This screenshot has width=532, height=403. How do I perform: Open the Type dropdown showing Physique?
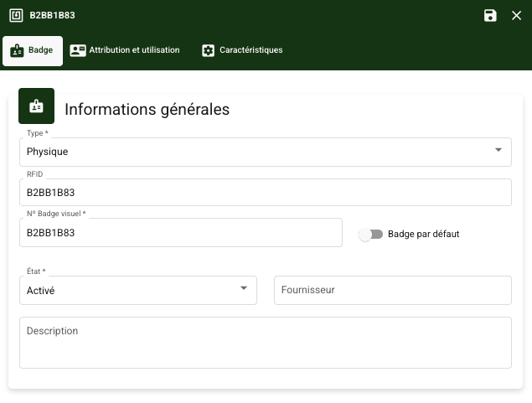pyautogui.click(x=251, y=152)
